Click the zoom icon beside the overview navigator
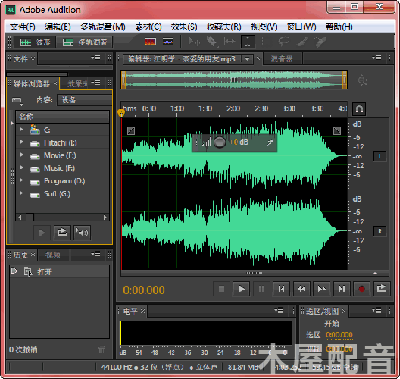400x379 pixels. pos(362,80)
